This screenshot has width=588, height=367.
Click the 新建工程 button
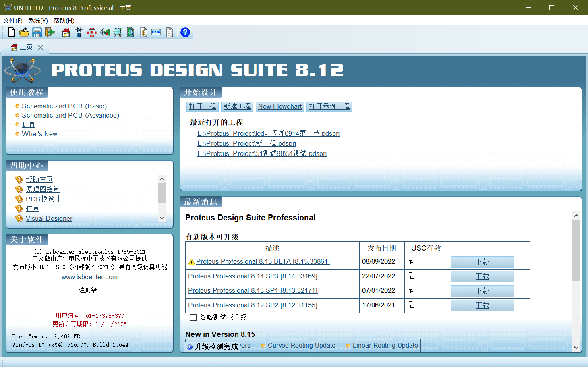(x=237, y=106)
